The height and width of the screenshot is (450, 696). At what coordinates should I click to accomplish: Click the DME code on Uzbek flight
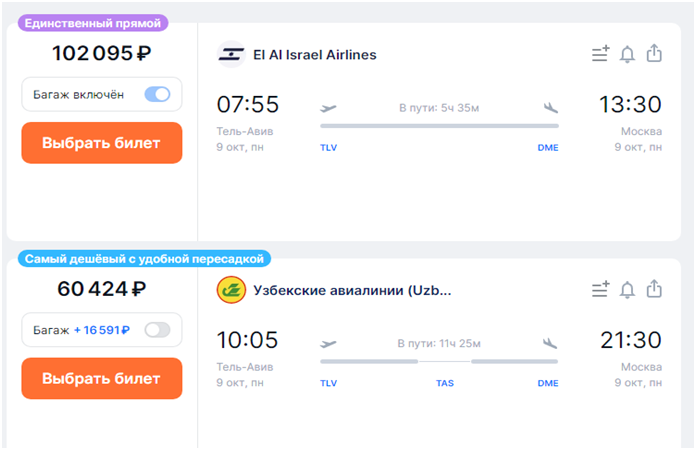click(x=548, y=383)
